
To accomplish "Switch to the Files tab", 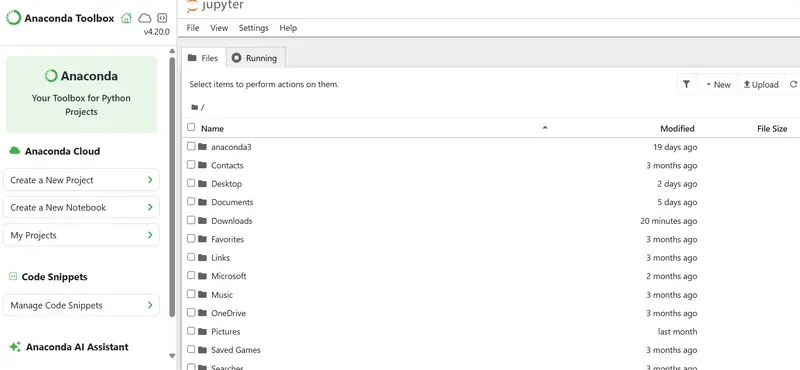I will tap(204, 58).
